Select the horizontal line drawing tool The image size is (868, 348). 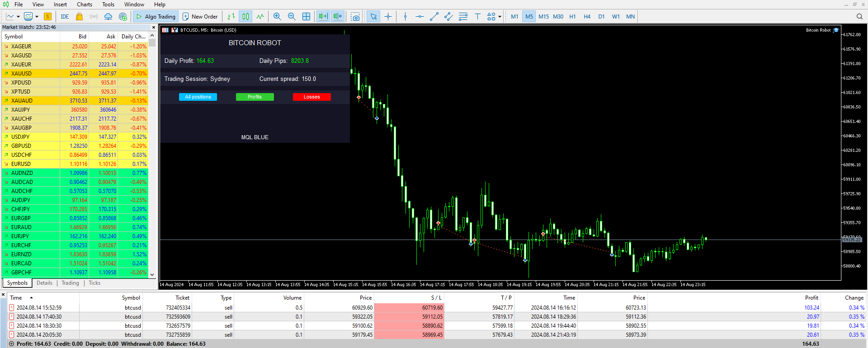tap(420, 17)
